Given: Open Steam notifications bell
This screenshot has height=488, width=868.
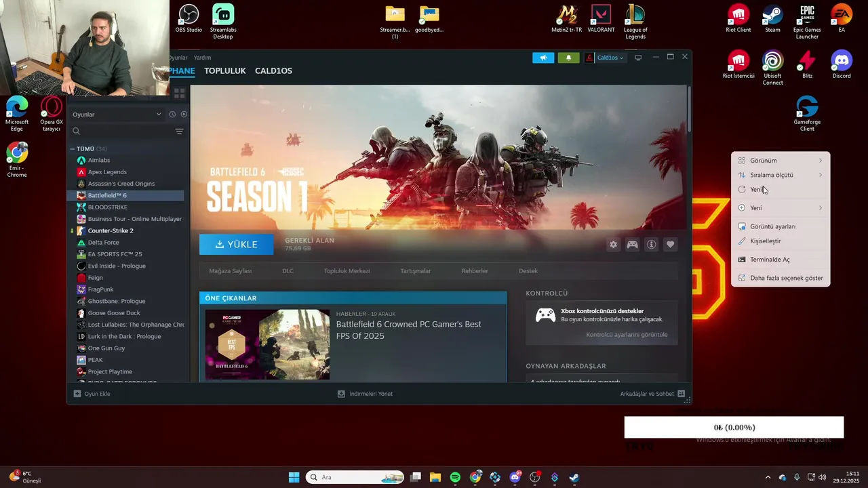Looking at the screenshot, I should (568, 58).
